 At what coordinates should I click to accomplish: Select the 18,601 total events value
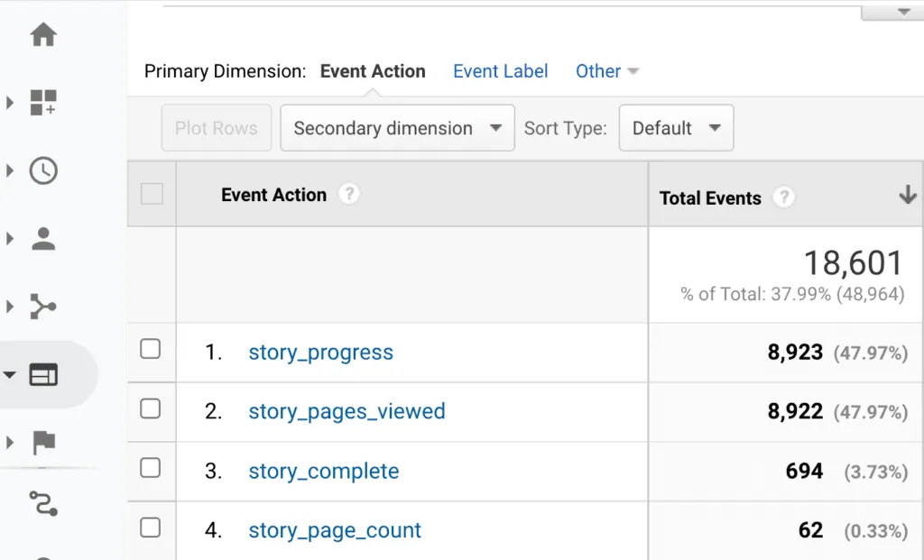point(854,262)
